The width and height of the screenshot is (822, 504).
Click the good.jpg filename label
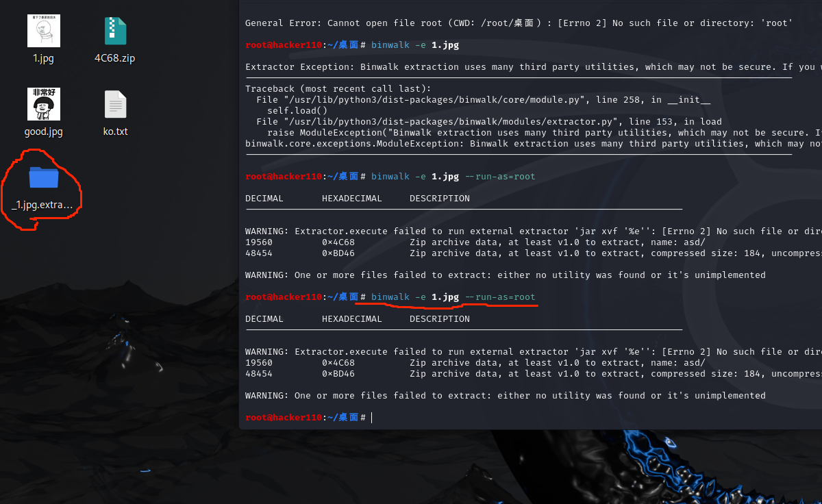pos(43,131)
